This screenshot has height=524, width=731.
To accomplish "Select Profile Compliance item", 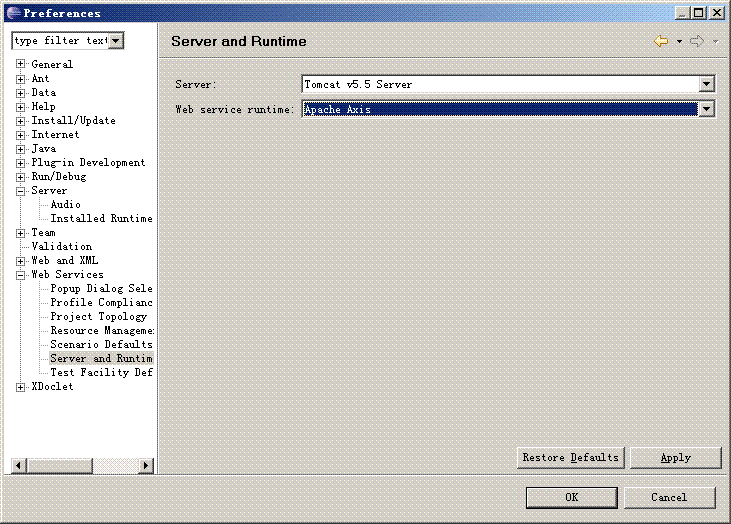I will tap(101, 302).
